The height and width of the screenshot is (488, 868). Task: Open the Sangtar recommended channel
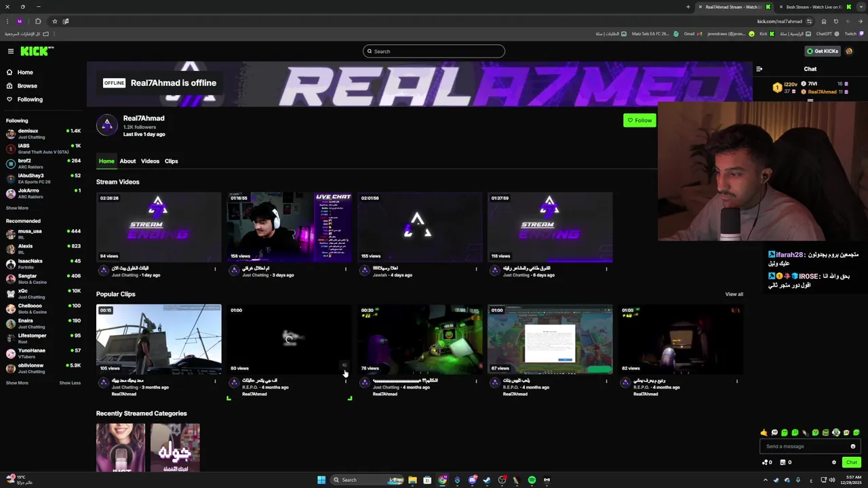pos(43,279)
